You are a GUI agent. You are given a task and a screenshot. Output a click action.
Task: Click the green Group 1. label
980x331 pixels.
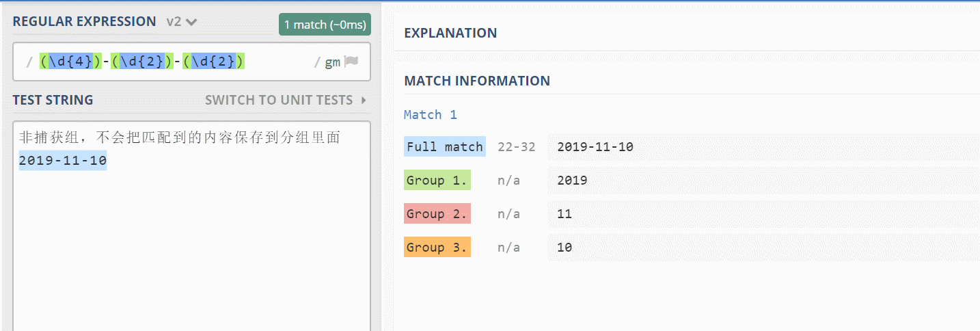tap(437, 181)
